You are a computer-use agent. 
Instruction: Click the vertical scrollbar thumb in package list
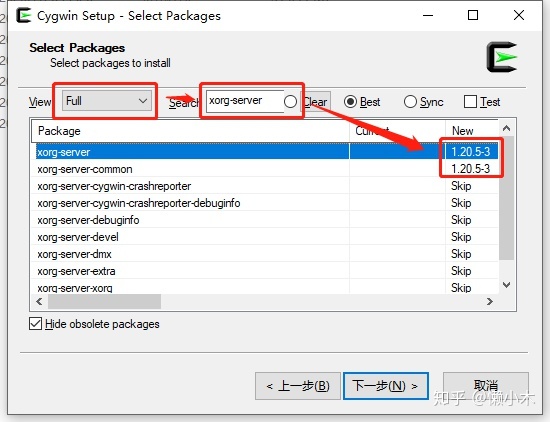pos(507,198)
